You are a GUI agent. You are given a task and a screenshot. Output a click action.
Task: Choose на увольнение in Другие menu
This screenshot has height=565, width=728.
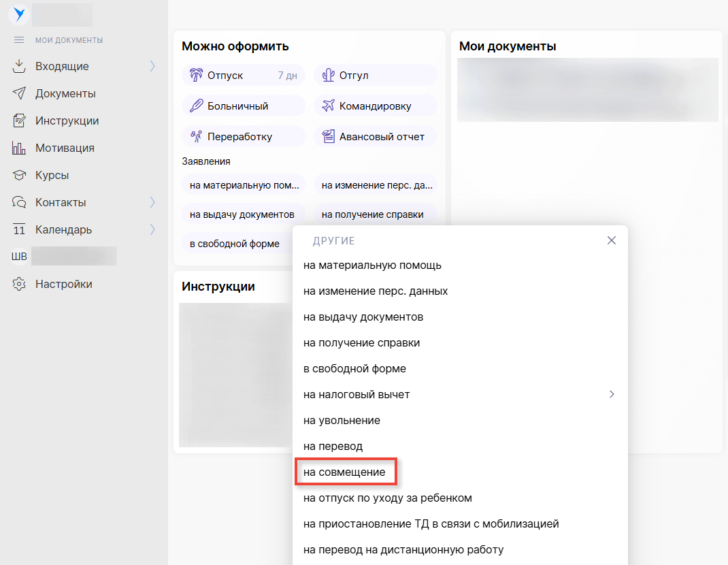coord(342,420)
